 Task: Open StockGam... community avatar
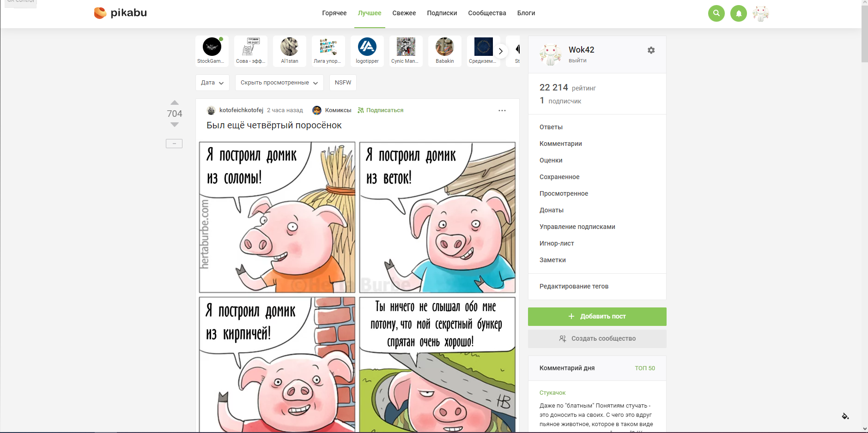coord(212,47)
